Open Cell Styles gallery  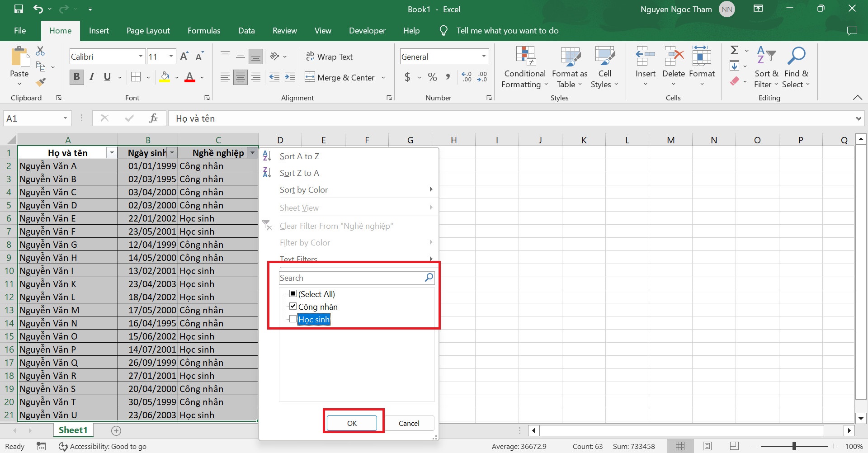point(604,67)
